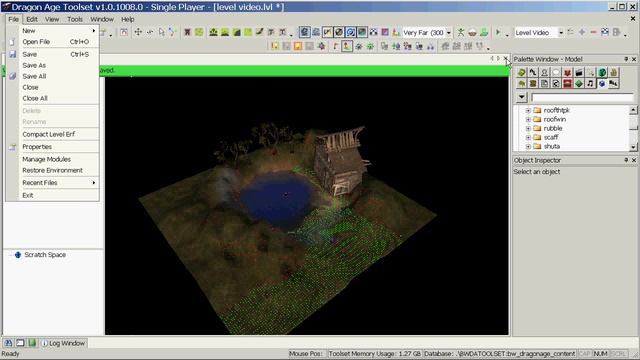The height and width of the screenshot is (360, 640).
Task: Open the Edit menu
Action: tap(32, 19)
